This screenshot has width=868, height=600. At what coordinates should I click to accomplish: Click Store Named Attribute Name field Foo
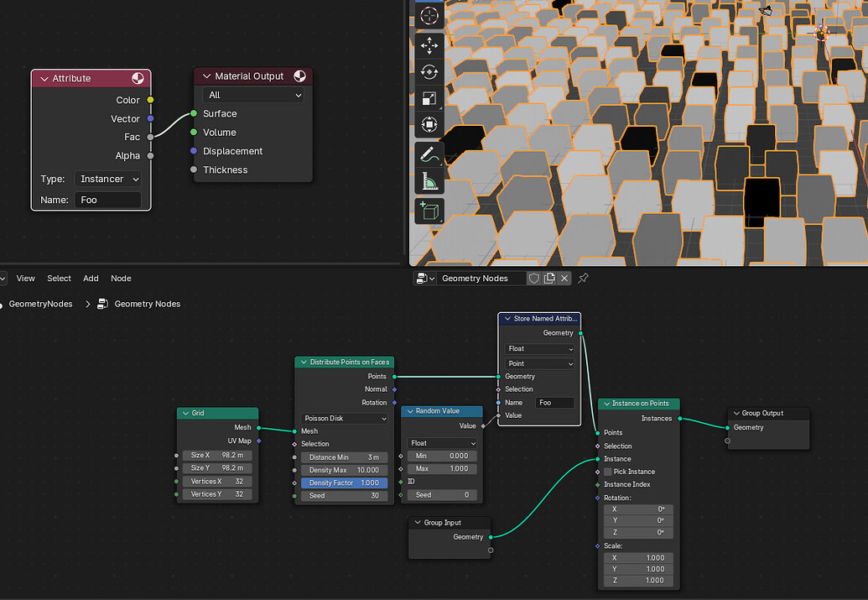[x=554, y=403]
